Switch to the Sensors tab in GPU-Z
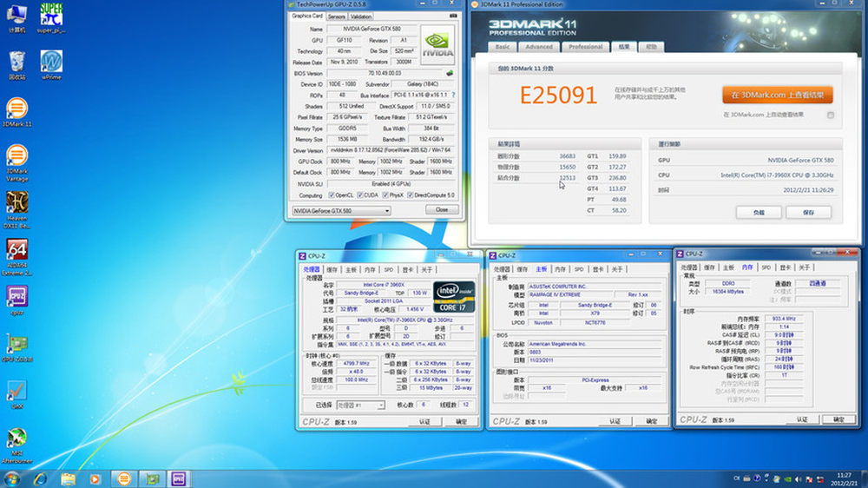This screenshot has width=868, height=488. click(x=336, y=16)
